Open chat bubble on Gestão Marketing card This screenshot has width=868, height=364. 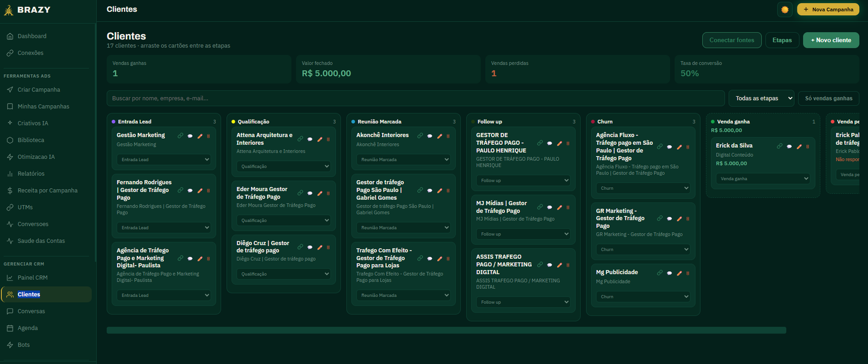pyautogui.click(x=190, y=136)
